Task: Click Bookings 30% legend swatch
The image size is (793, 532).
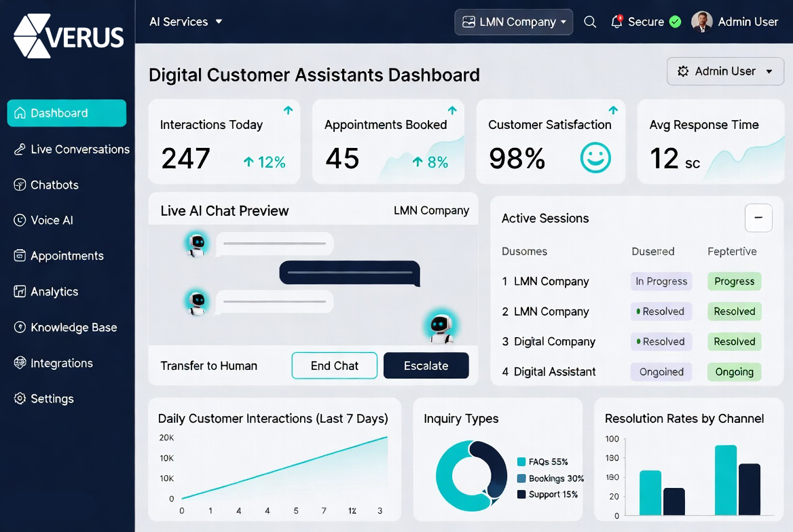Action: point(521,478)
